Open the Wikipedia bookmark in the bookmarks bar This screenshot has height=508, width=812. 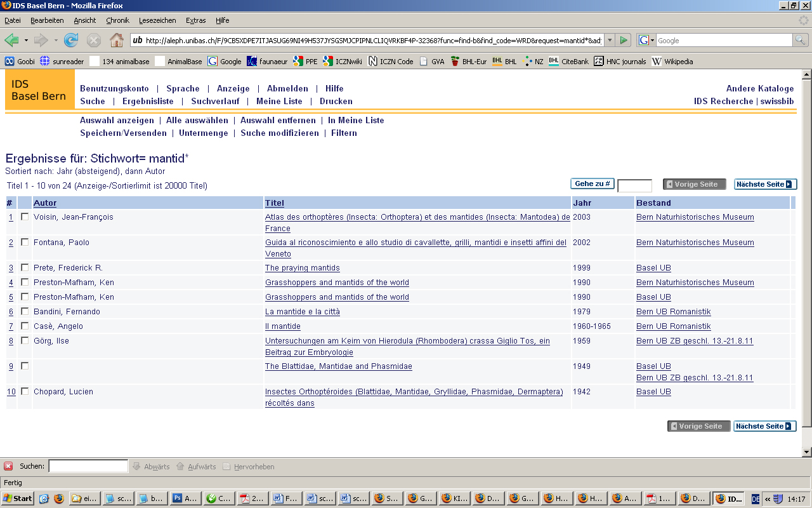672,62
